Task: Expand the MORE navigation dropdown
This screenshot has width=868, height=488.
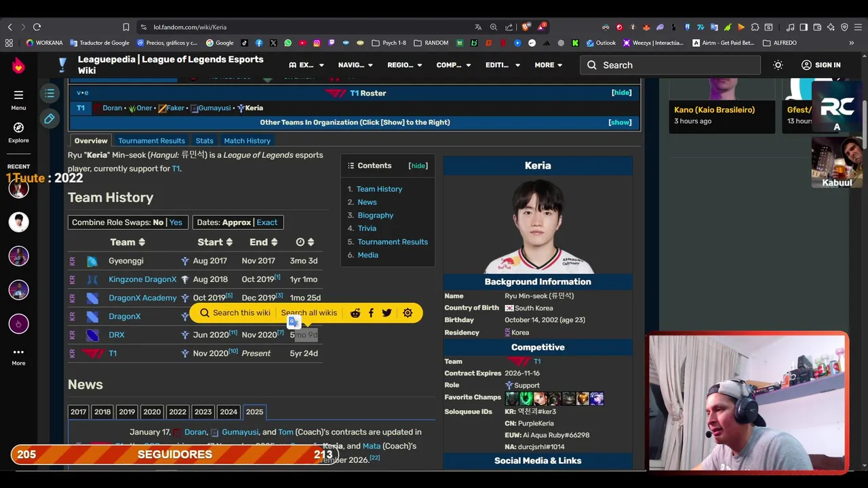Action: 549,65
